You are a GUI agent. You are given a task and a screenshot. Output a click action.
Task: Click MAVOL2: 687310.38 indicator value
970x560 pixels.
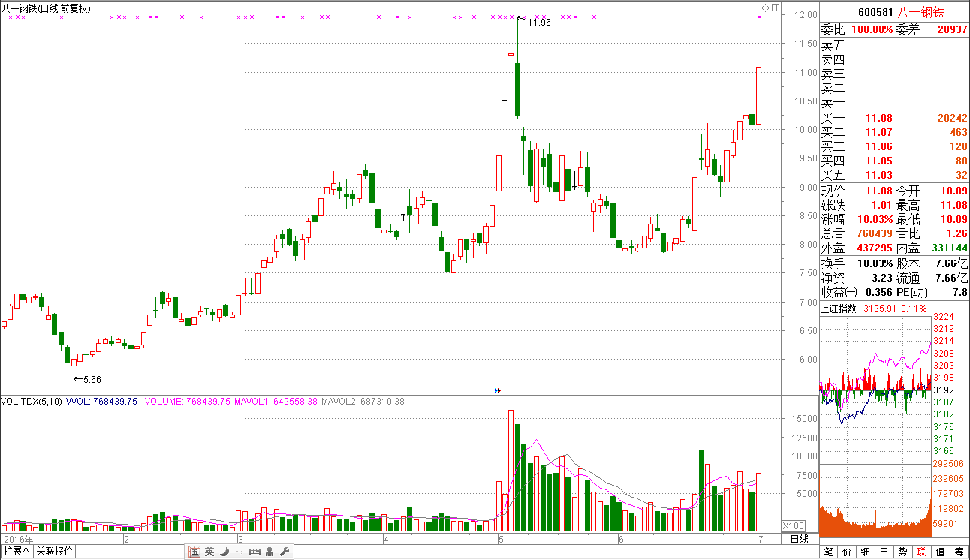click(x=363, y=402)
